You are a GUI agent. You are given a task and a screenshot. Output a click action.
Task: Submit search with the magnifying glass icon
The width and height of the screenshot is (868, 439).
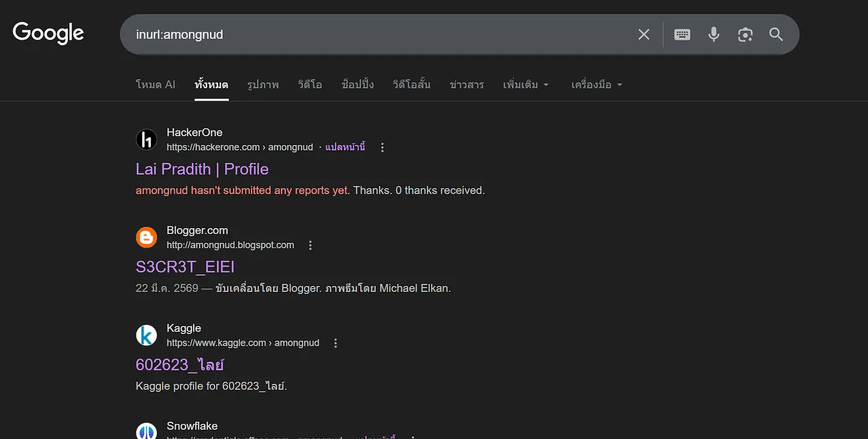[776, 35]
